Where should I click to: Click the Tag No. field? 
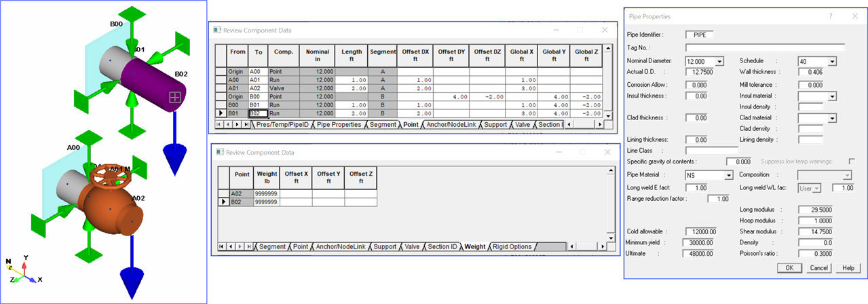pos(765,48)
